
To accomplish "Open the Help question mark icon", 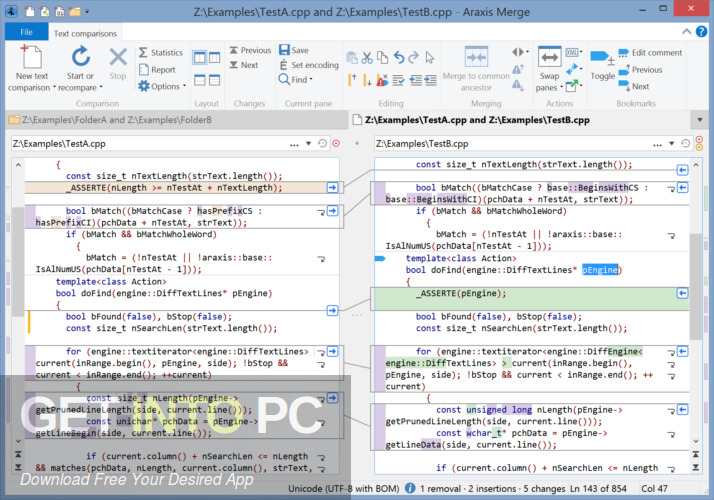I will 701,31.
